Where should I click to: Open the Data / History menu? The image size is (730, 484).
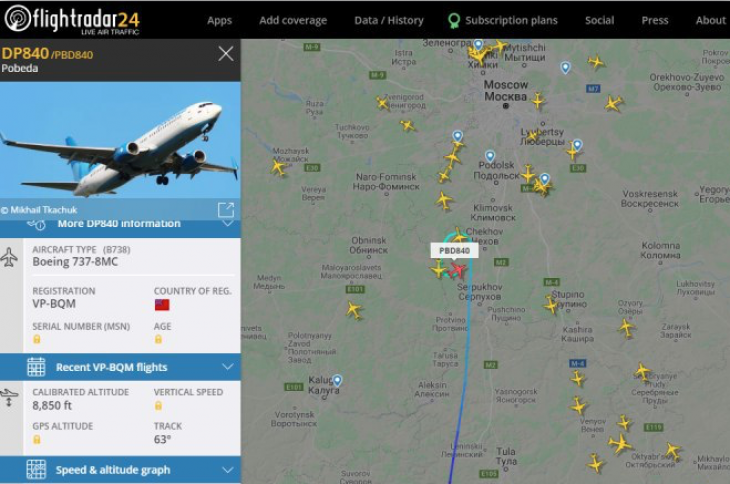pos(389,20)
